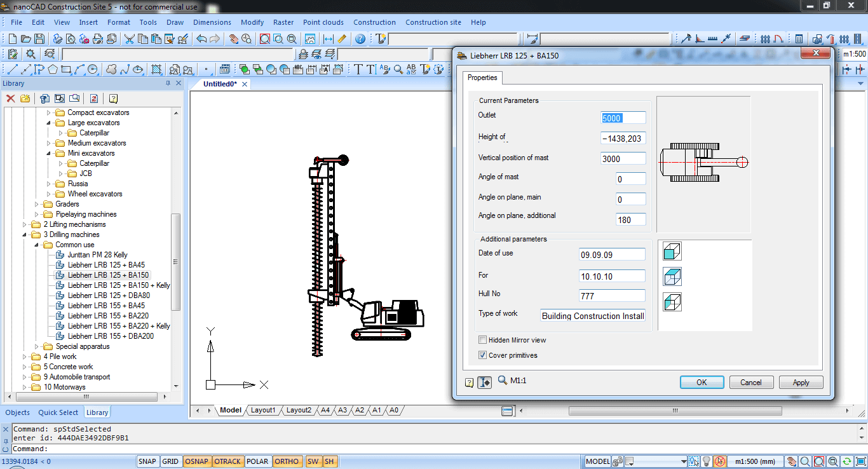Uncheck the Cover primitives checkbox
Viewport: 868px width, 469px height.
(x=483, y=355)
